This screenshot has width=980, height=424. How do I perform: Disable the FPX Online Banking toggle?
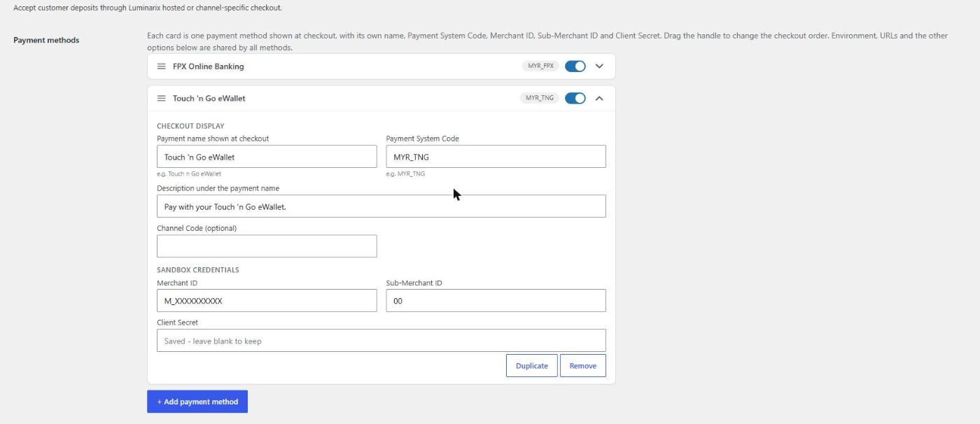[575, 66]
